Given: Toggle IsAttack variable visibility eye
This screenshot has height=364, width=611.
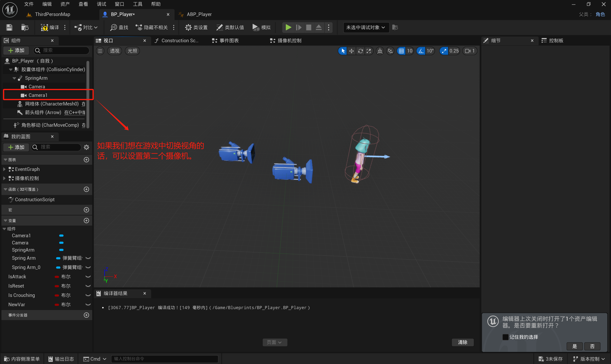Looking at the screenshot, I should point(88,277).
